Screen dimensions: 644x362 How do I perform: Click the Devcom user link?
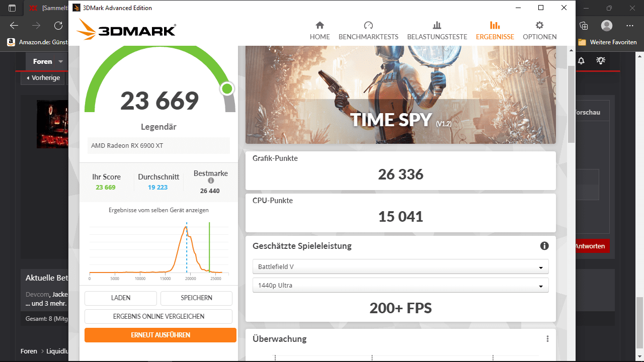[37, 294]
